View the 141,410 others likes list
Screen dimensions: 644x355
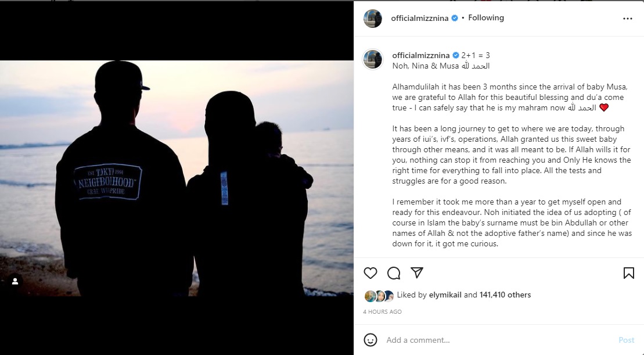(x=505, y=295)
